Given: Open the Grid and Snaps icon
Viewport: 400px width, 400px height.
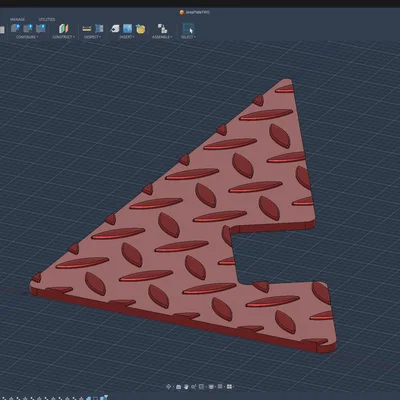Looking at the screenshot, I should [220, 386].
